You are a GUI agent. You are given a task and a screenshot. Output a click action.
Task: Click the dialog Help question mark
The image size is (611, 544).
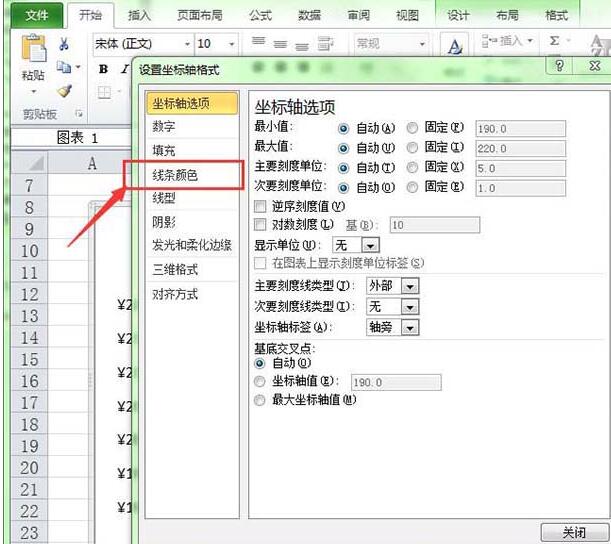559,65
